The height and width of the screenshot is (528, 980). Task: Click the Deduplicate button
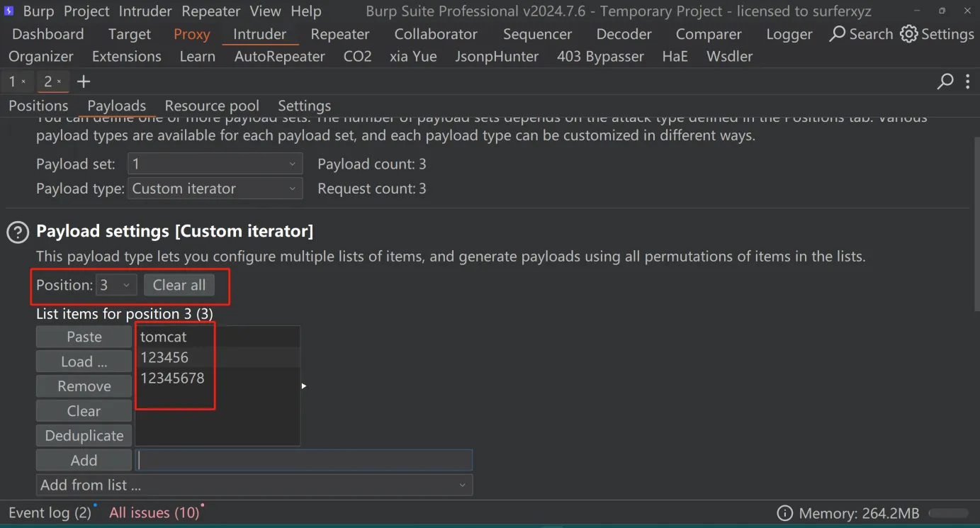pos(84,436)
